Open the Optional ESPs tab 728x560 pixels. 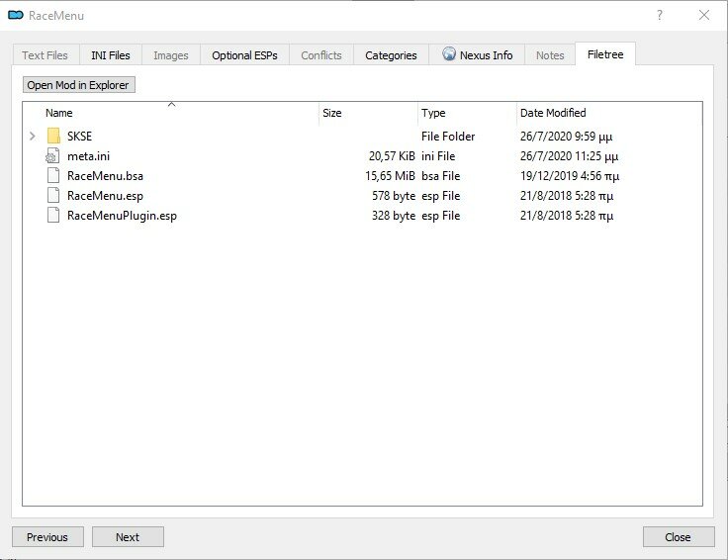(244, 55)
